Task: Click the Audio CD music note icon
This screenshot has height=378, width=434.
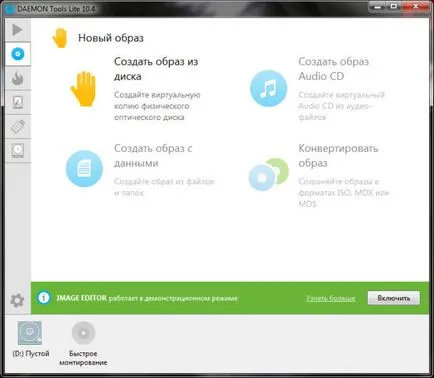Action: [268, 88]
